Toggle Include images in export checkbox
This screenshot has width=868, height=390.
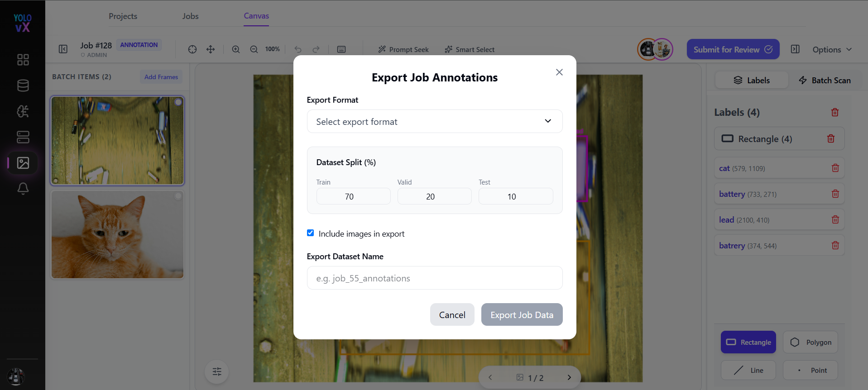pos(310,233)
